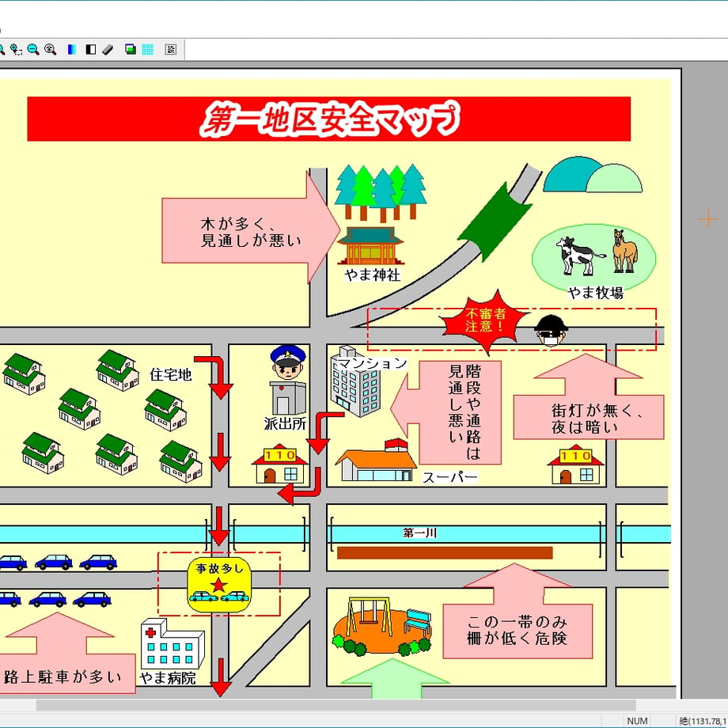Select the gray eraser tool icon

point(108,49)
